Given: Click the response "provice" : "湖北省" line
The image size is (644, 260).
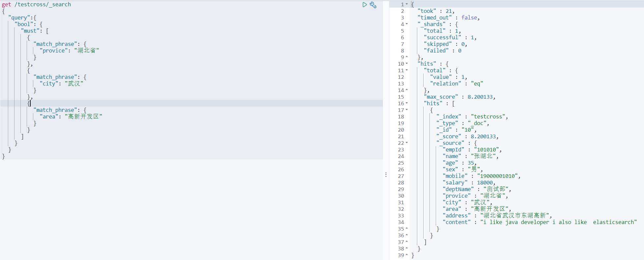Looking at the screenshot, I should [475, 196].
